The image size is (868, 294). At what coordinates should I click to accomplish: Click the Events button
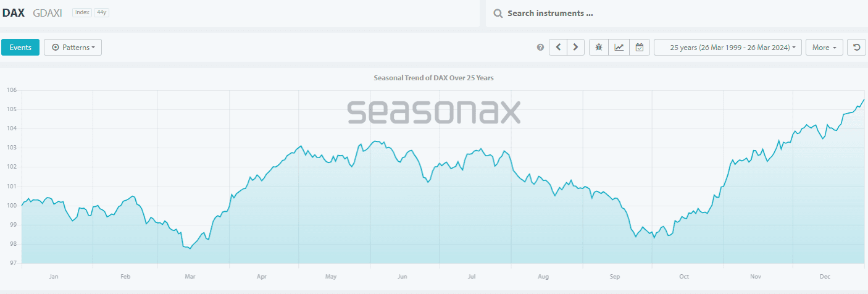coord(20,48)
